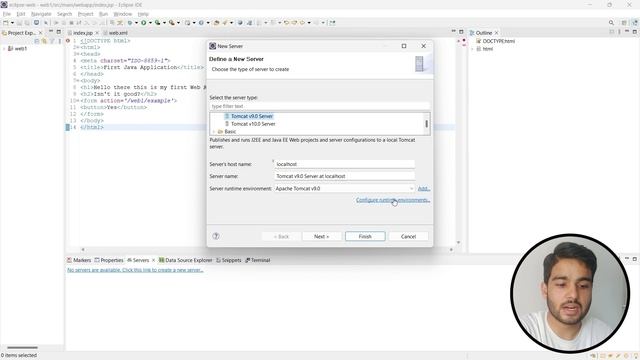Image resolution: width=640 pixels, height=360 pixels.
Task: Maximize the editor area
Action: pyautogui.click(x=461, y=32)
